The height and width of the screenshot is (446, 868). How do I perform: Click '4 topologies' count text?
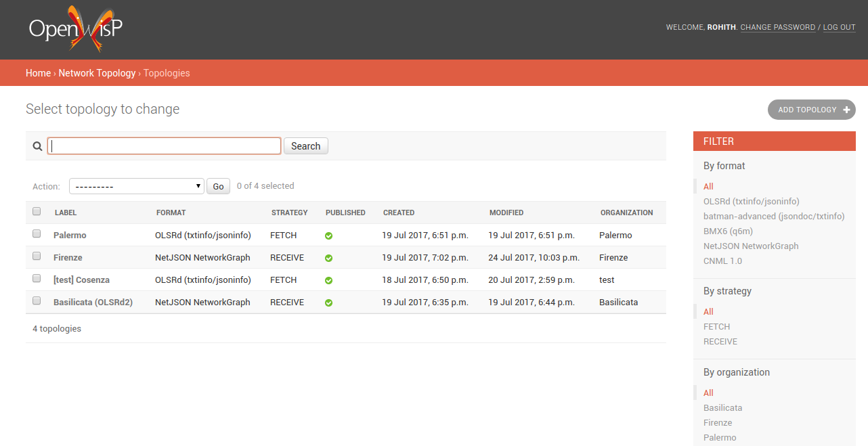click(x=57, y=329)
